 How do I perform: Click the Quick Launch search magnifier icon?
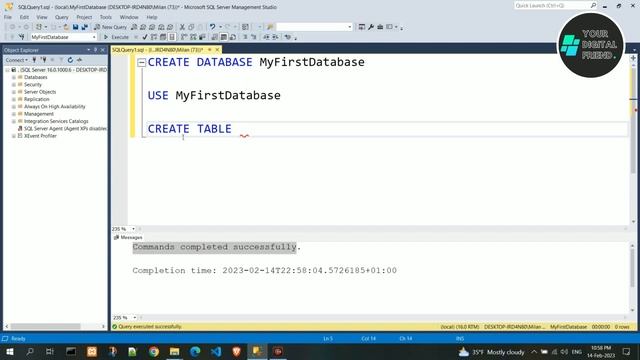pos(593,5)
